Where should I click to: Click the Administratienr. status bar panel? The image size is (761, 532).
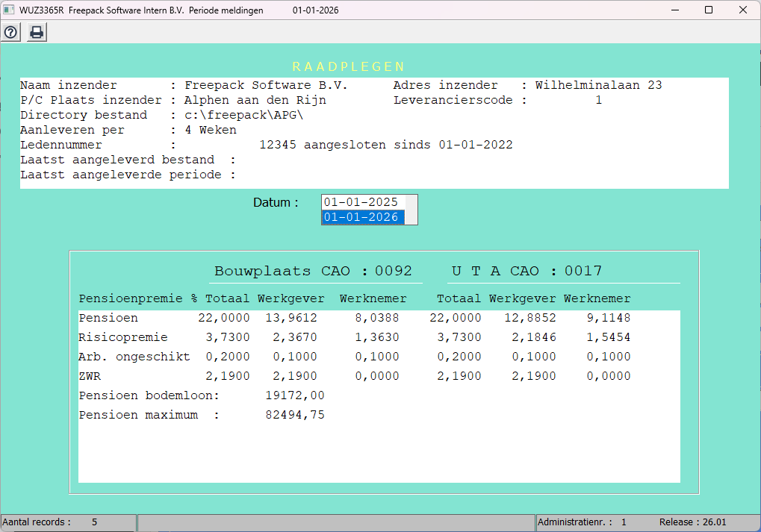click(x=583, y=522)
